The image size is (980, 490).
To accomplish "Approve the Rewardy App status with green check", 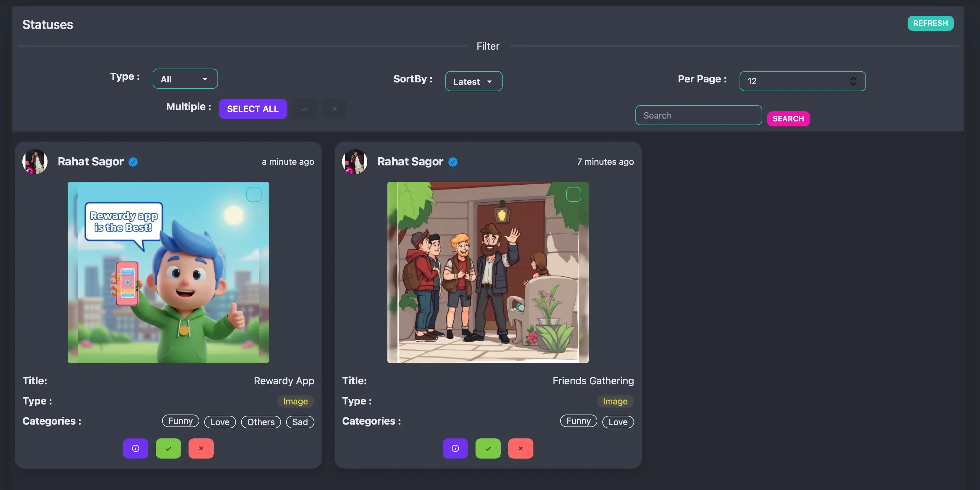I will pos(168,448).
